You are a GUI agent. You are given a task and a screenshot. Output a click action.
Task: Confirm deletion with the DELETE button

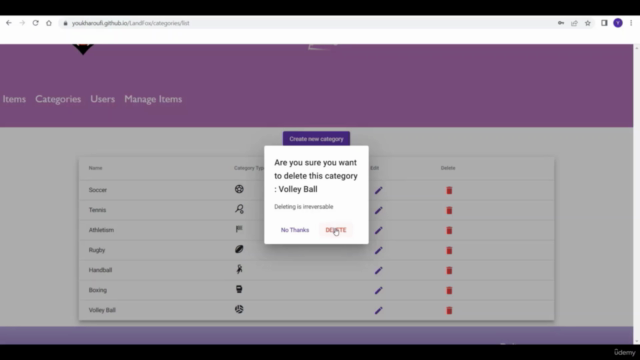[336, 230]
